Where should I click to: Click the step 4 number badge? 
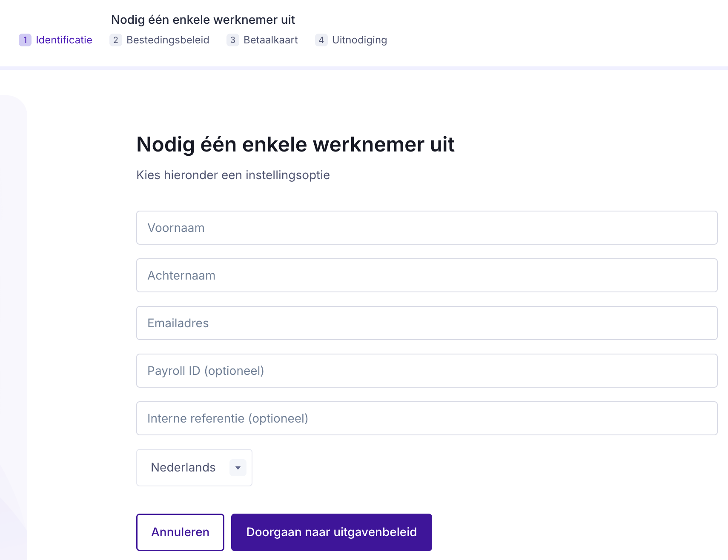(321, 40)
